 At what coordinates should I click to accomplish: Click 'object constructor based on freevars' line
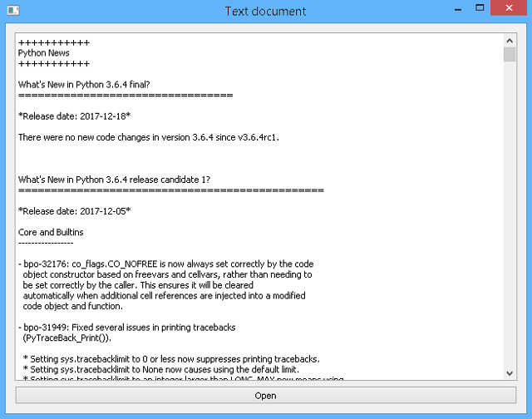click(x=167, y=274)
